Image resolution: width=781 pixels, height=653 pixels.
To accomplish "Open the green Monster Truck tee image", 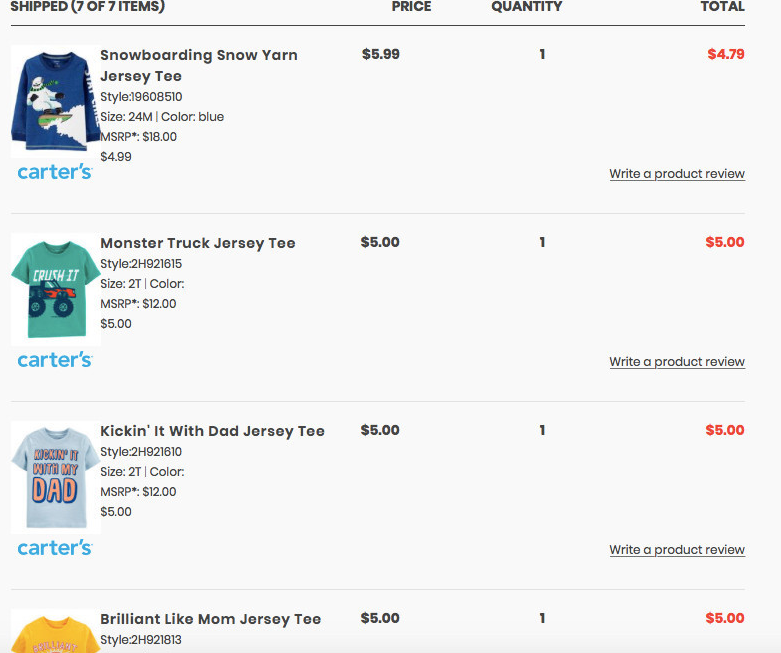I will tap(55, 289).
